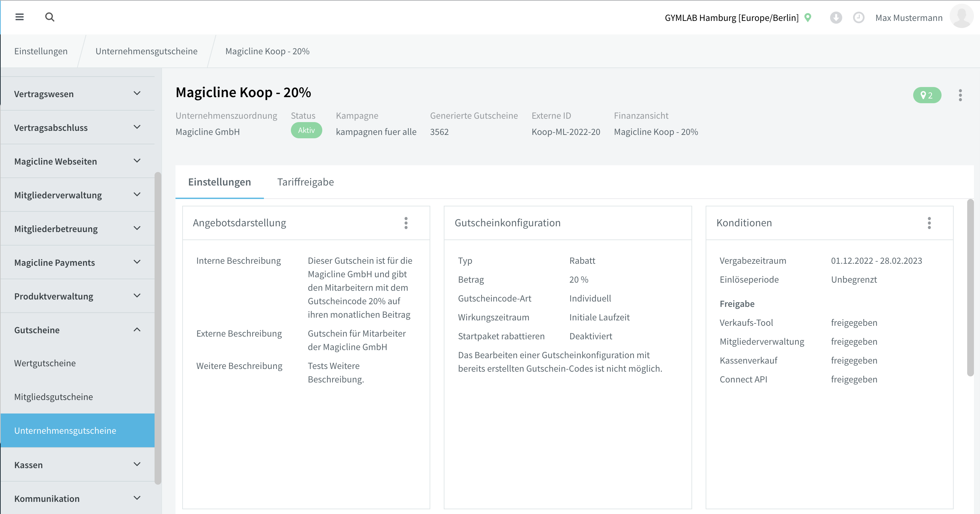Click the Gutscheincode-Art value Individuell
Viewport: 980px width, 514px height.
click(590, 298)
